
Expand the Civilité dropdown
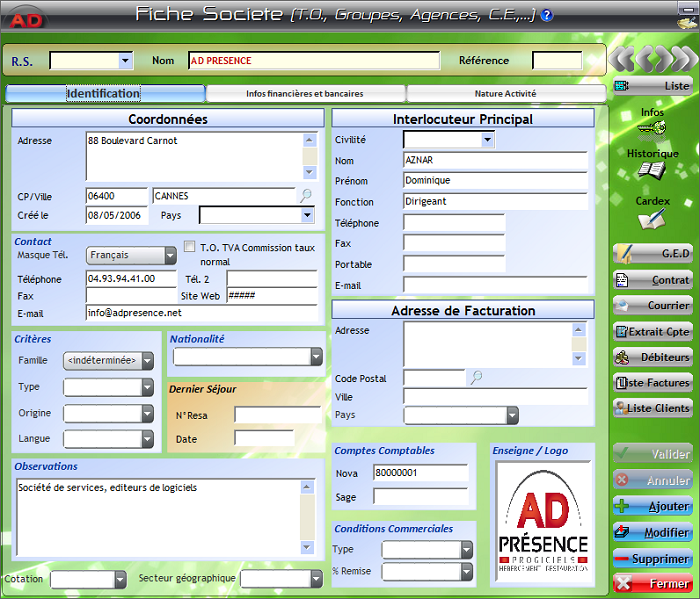(x=487, y=140)
